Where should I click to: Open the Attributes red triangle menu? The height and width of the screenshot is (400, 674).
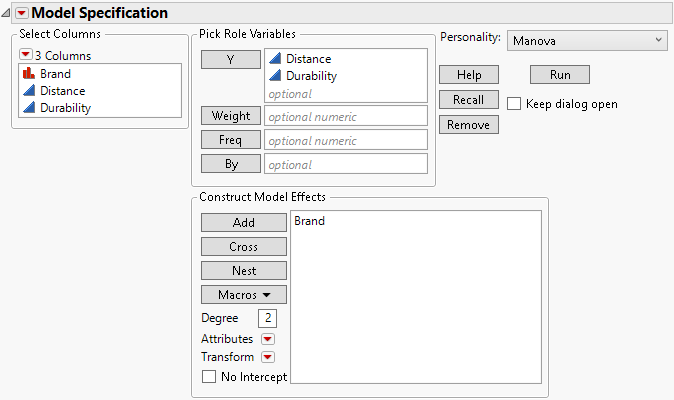coord(267,339)
